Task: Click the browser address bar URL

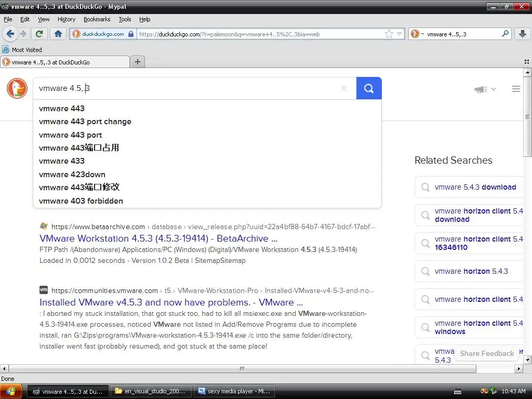Action: click(229, 34)
